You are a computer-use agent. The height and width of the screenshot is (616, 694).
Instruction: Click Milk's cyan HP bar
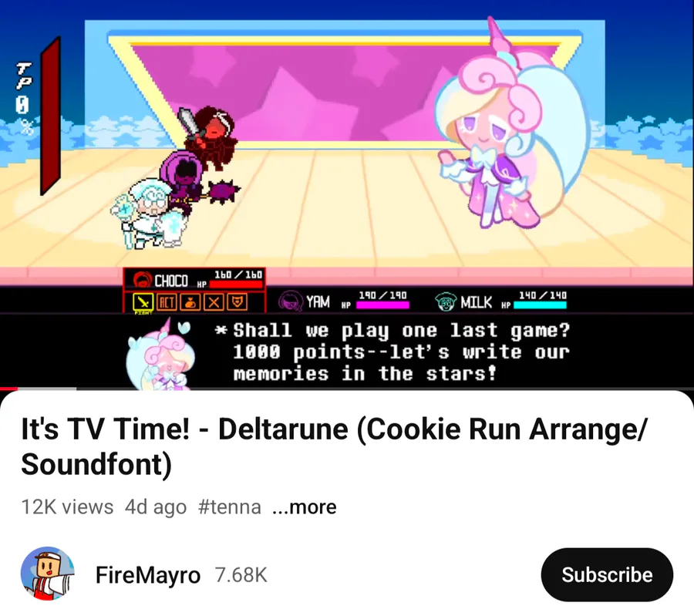pyautogui.click(x=540, y=305)
